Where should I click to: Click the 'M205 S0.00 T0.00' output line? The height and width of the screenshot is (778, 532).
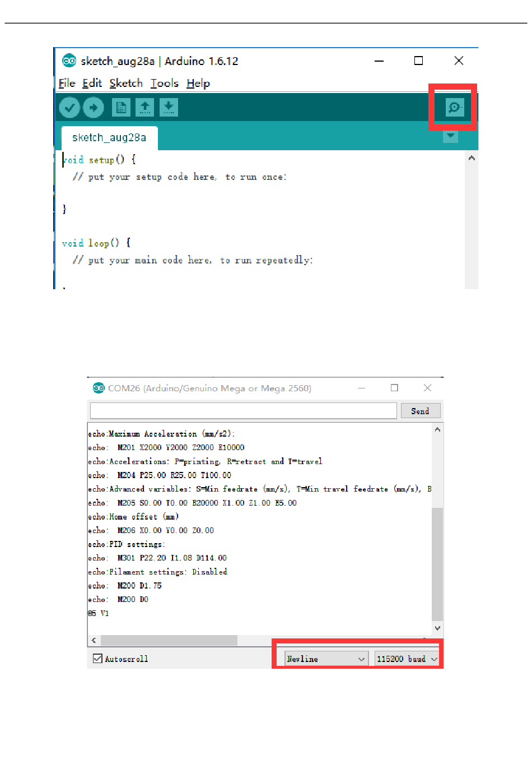[192, 503]
